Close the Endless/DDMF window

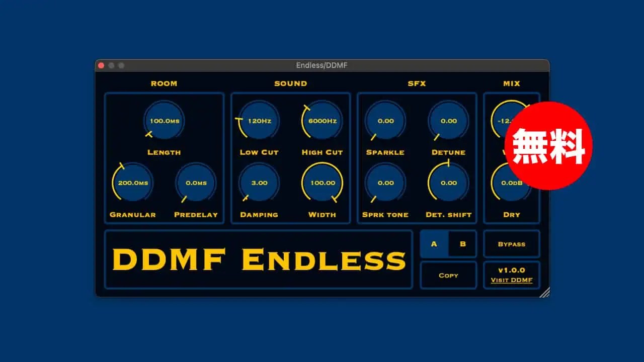tap(101, 65)
